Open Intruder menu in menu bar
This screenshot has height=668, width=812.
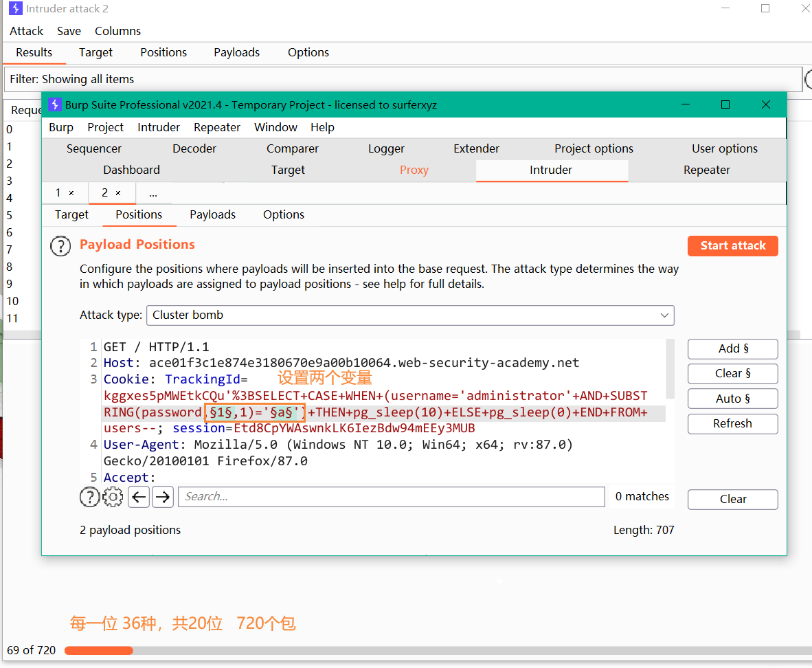[x=159, y=128]
